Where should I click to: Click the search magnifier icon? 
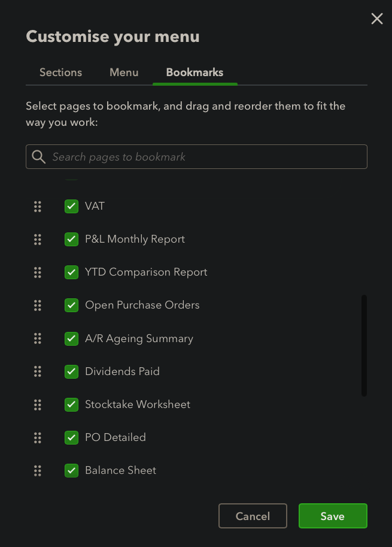38,156
